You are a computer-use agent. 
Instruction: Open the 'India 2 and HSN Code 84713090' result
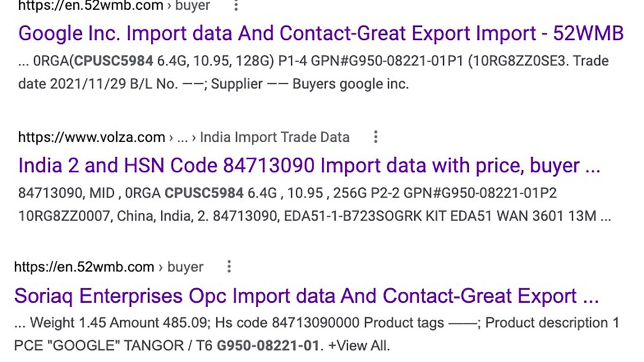(309, 166)
